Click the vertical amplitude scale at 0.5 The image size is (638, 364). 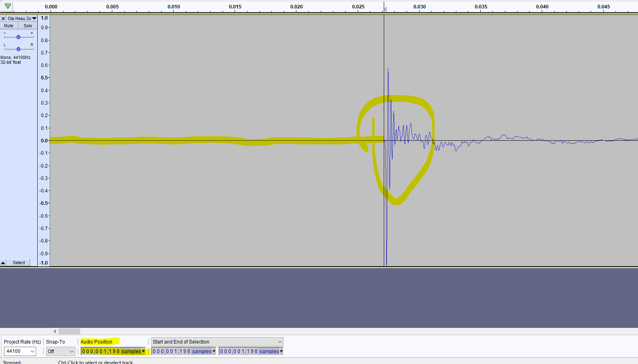(44, 78)
